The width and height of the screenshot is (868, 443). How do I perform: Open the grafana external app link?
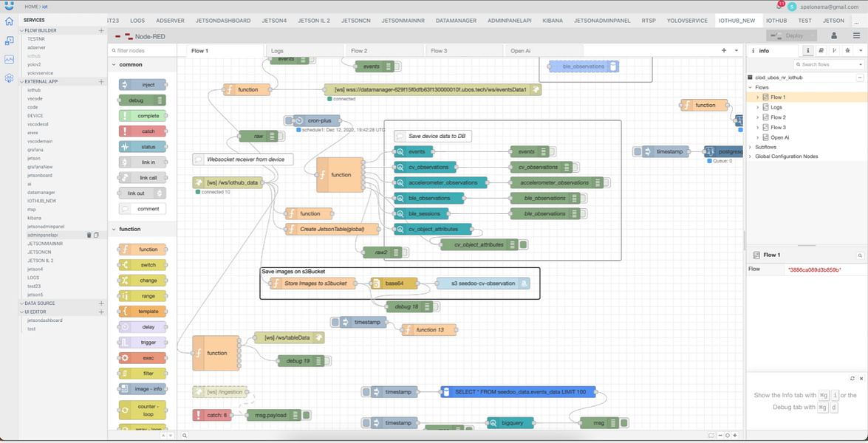[x=35, y=150]
